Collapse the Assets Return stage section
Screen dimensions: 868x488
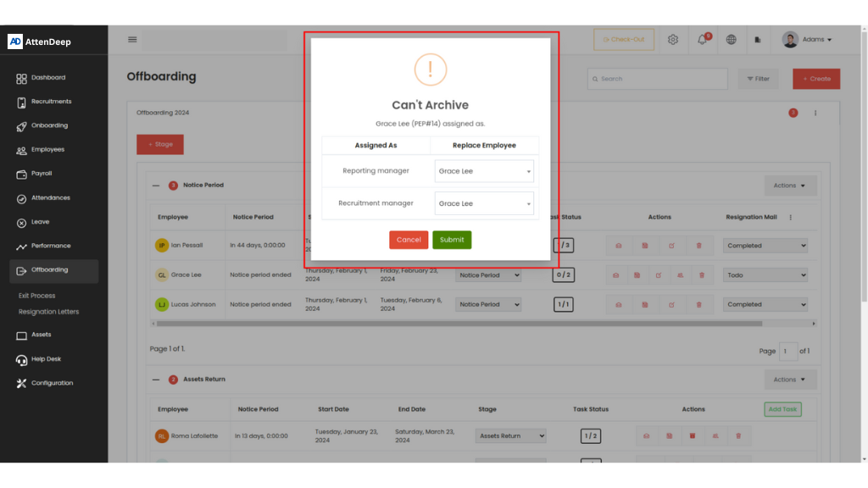(x=156, y=380)
